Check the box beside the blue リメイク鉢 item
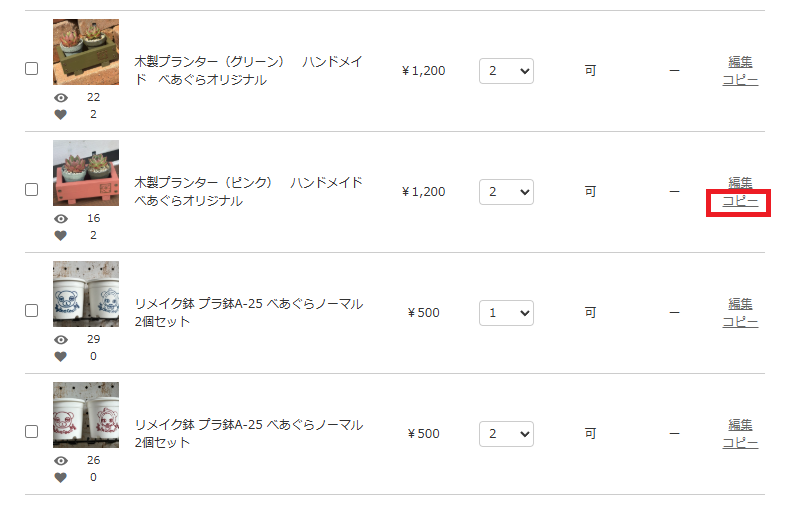Image resolution: width=785 pixels, height=507 pixels. pos(32,311)
